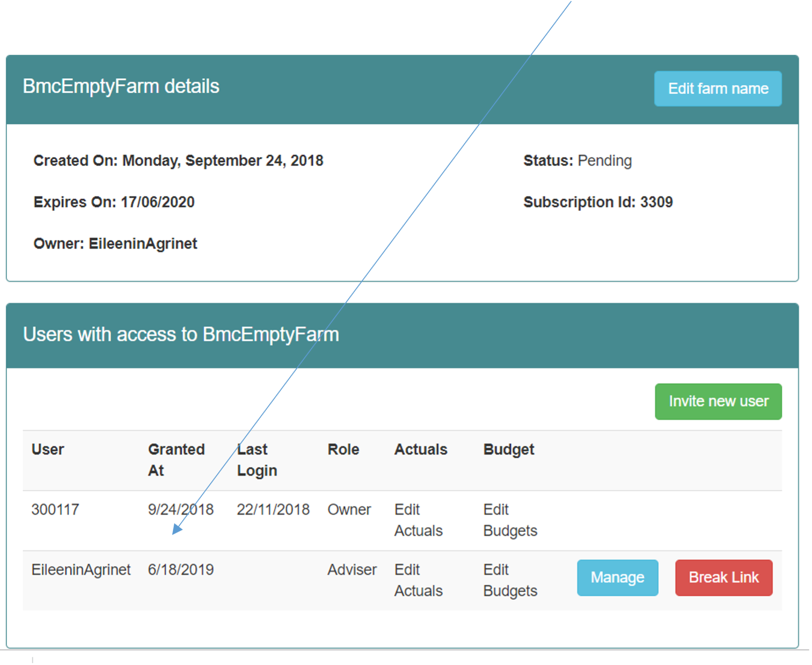Click the Status: Pending text

[x=577, y=161]
